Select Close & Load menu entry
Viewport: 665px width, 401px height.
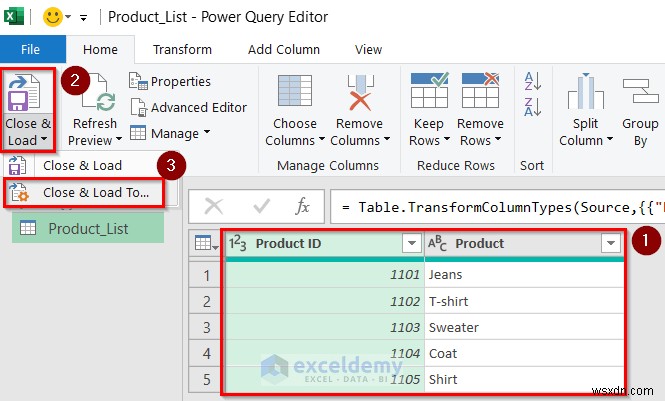(x=82, y=165)
